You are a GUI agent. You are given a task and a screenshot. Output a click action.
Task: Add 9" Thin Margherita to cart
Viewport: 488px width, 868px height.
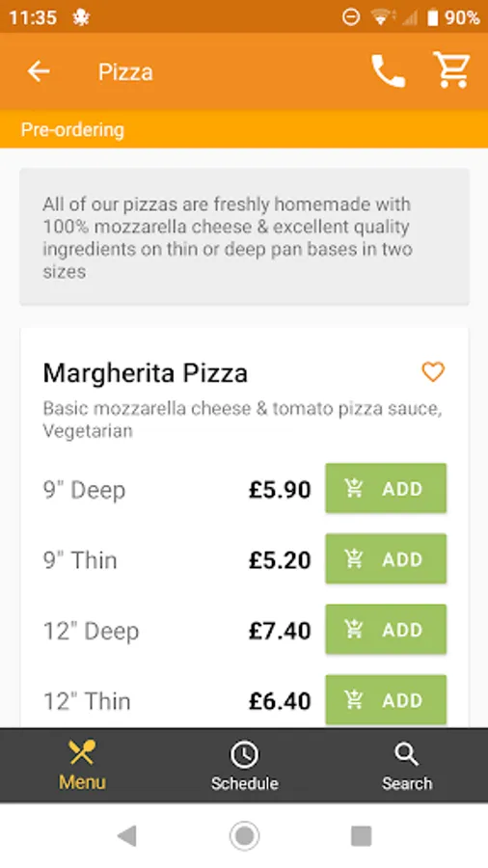point(386,558)
